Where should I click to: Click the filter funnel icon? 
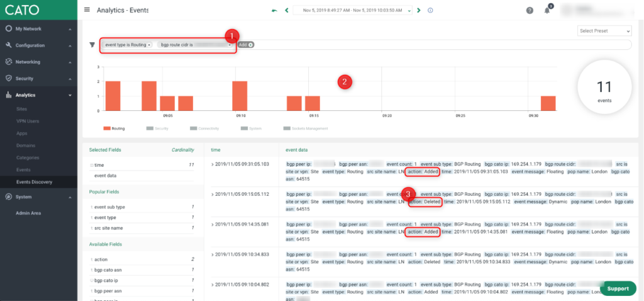92,45
